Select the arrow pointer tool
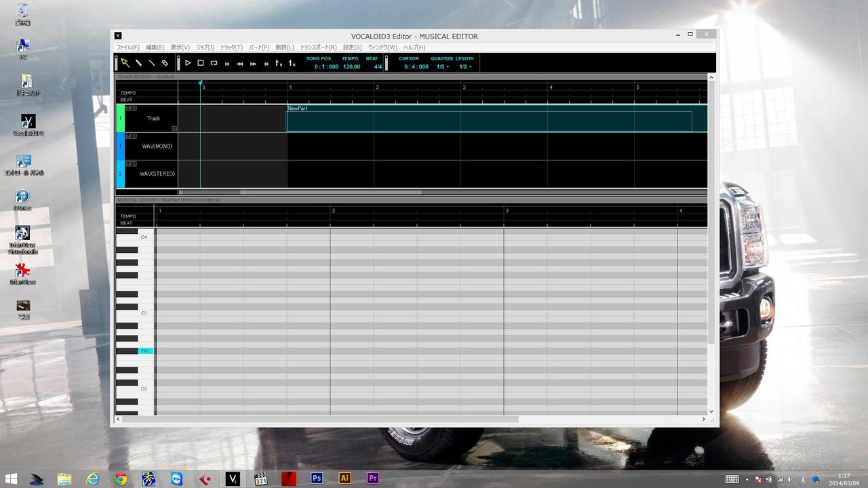Screen dimensions: 868x488 [x=125, y=63]
